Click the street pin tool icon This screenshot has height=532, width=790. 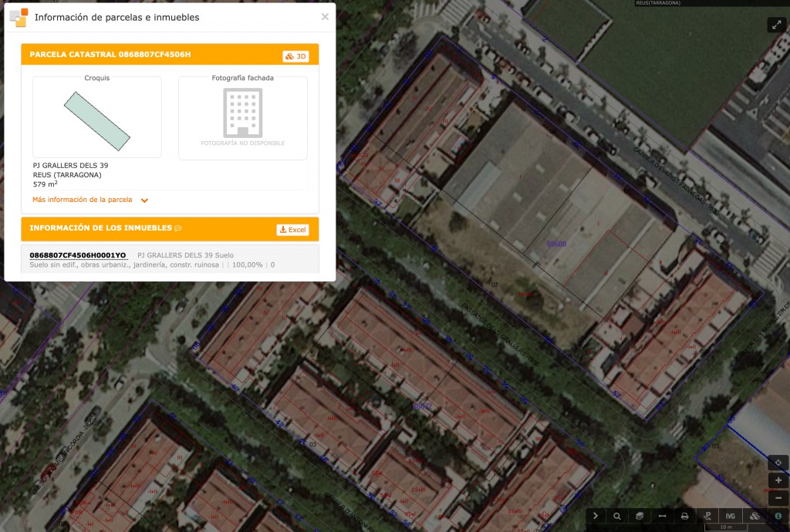click(x=708, y=515)
